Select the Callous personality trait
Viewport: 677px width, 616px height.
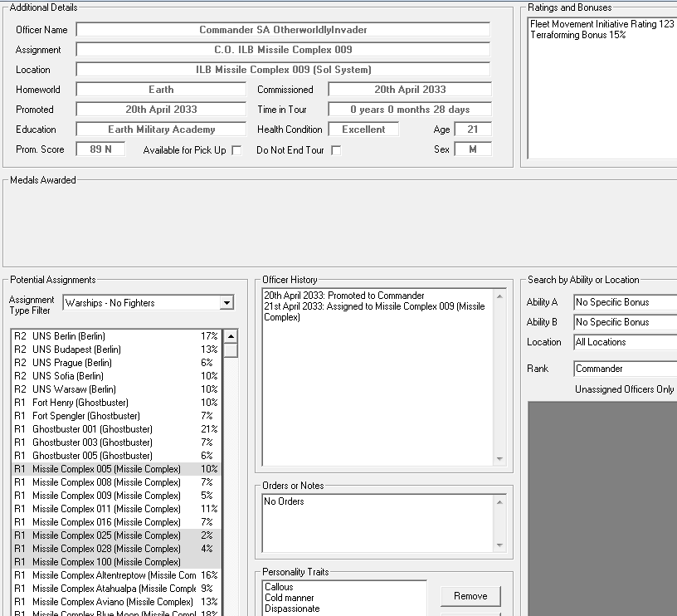tap(279, 587)
